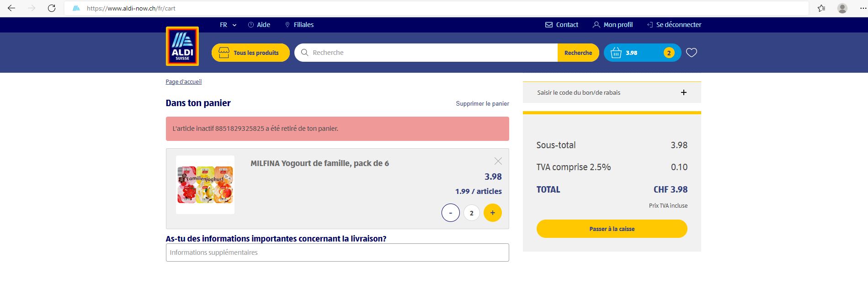Click the Se déconnecter logout icon
The image size is (868, 290).
(x=650, y=25)
